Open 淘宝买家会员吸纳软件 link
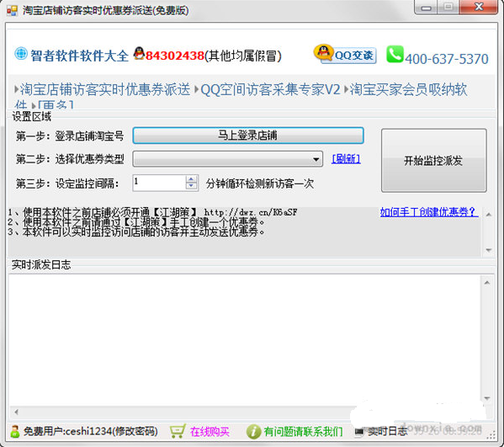Viewport: 504px width, 447px height. pos(408,89)
